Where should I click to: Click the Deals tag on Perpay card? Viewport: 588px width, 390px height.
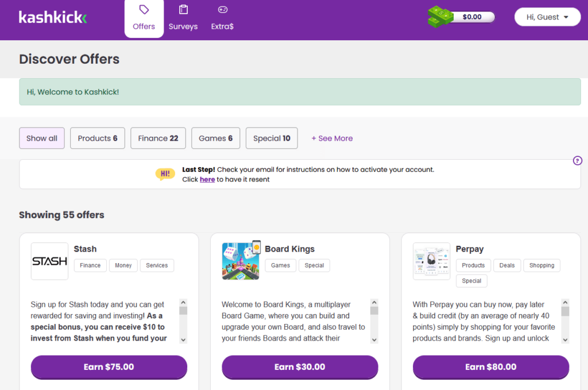pyautogui.click(x=507, y=265)
